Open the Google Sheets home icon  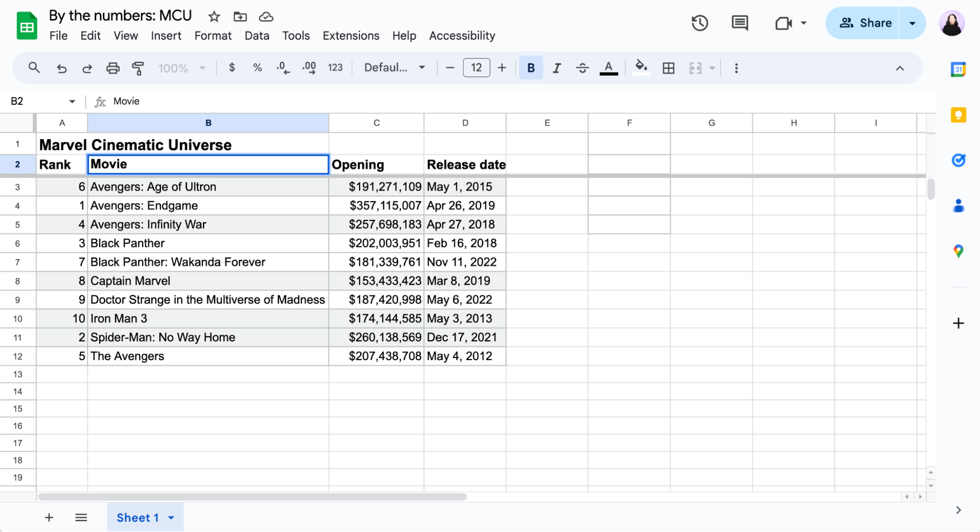point(27,25)
